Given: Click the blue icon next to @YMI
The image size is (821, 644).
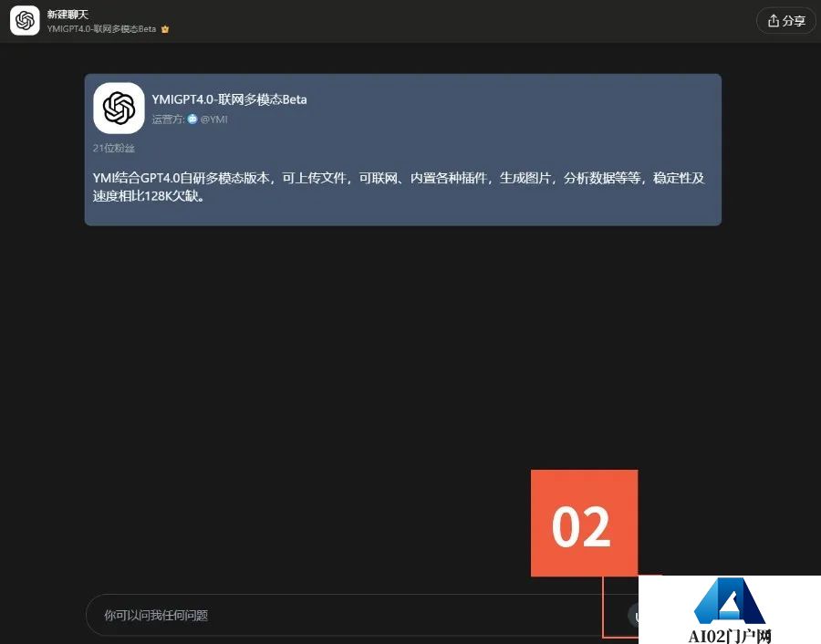Looking at the screenshot, I should tap(192, 119).
